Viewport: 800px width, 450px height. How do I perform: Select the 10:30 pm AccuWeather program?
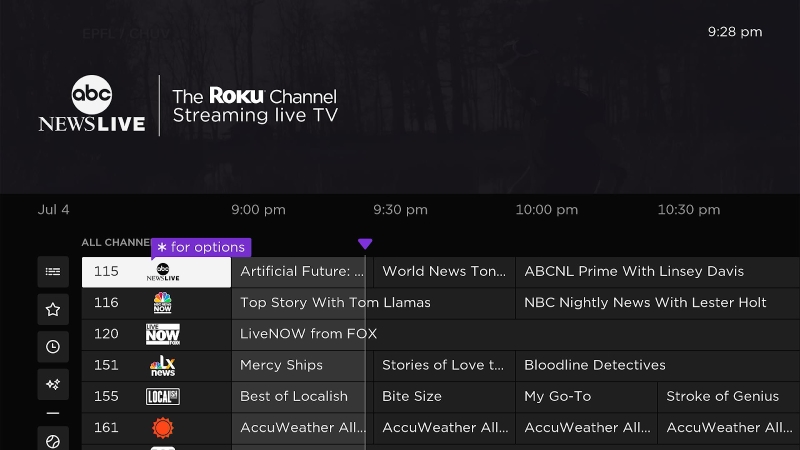729,428
